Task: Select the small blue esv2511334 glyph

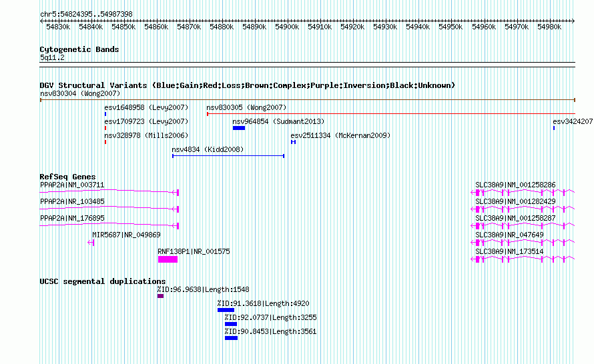Action: coord(293,142)
